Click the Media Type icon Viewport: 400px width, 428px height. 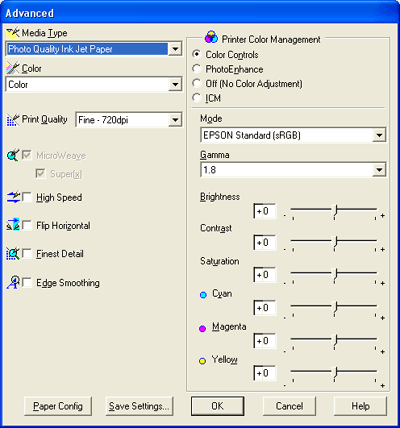click(13, 33)
